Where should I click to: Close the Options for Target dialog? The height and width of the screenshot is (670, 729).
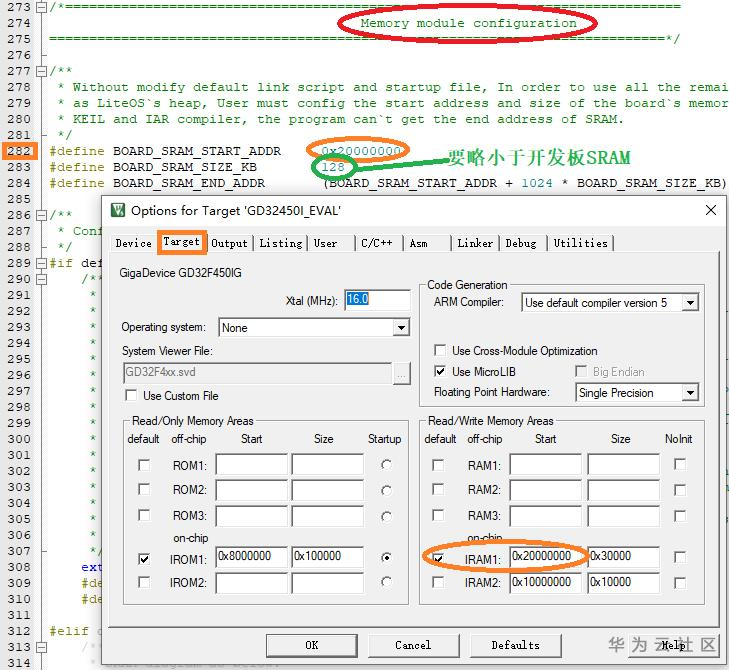pyautogui.click(x=710, y=210)
